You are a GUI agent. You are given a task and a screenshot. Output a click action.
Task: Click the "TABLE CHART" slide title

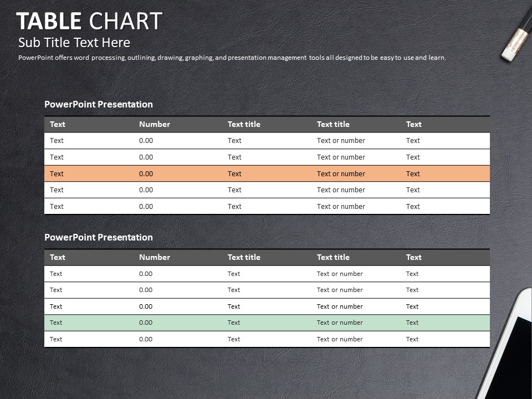[89, 21]
